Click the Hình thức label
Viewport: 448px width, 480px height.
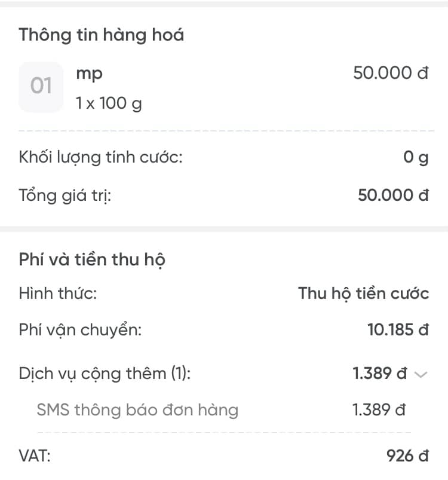pyautogui.click(x=58, y=293)
